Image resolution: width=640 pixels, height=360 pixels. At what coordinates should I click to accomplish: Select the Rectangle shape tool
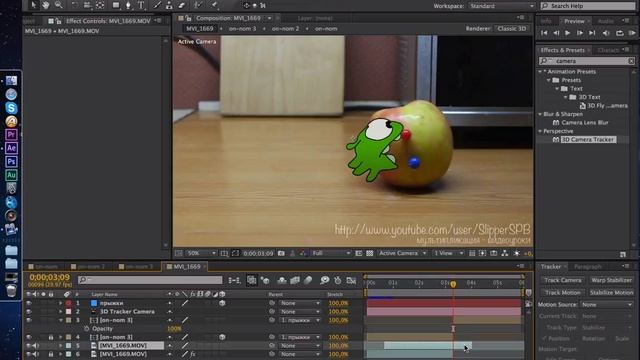(116, 5)
